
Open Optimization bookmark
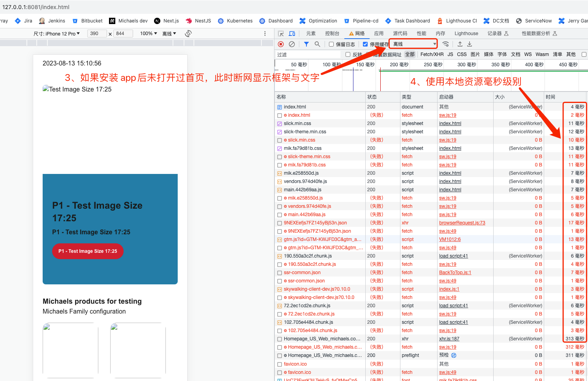(318, 21)
